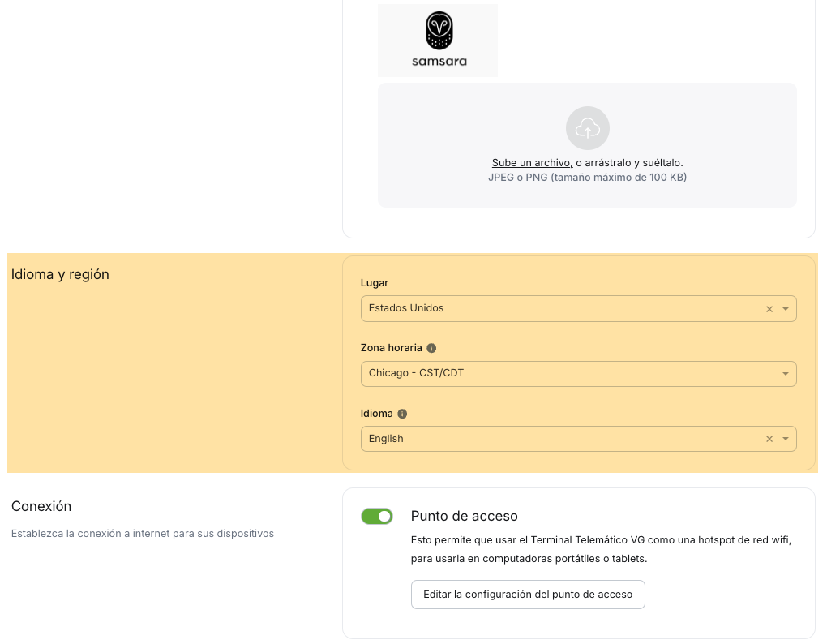Expand the Idioma dropdown arrow

(x=786, y=439)
